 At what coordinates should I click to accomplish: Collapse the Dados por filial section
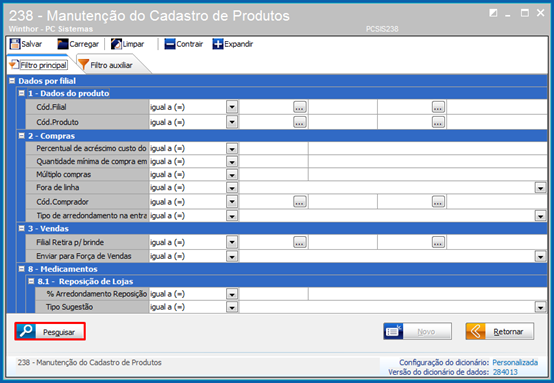click(12, 81)
